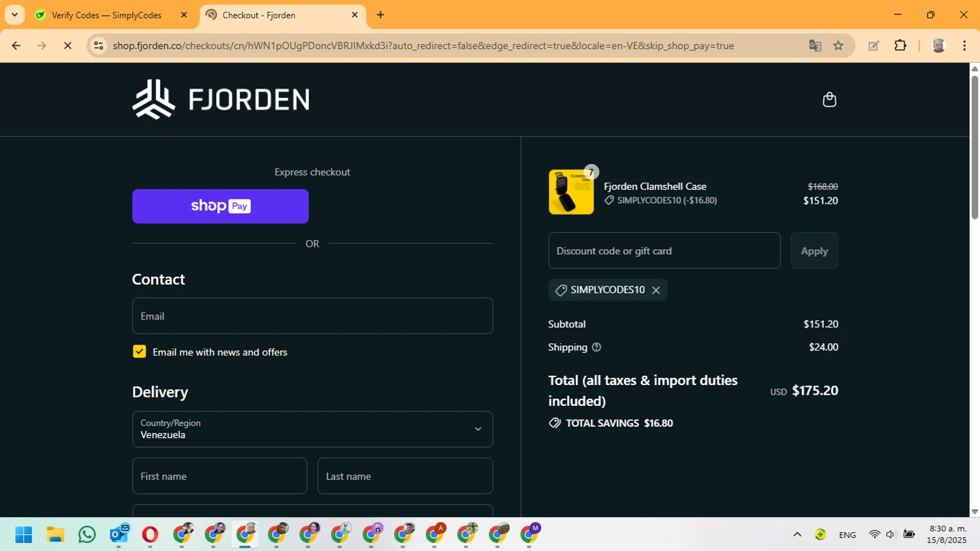Go forward in browser history
Image resolution: width=980 pixels, height=551 pixels.
click(x=42, y=46)
